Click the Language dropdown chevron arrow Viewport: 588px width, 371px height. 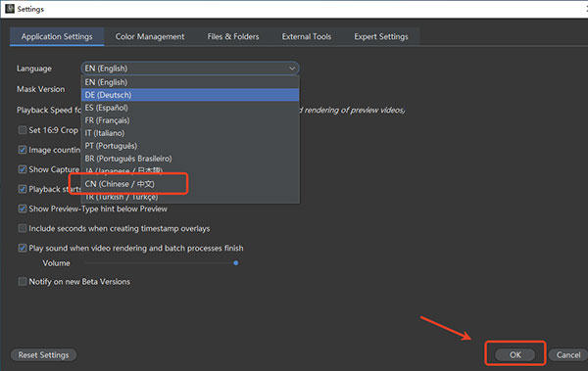tap(292, 69)
